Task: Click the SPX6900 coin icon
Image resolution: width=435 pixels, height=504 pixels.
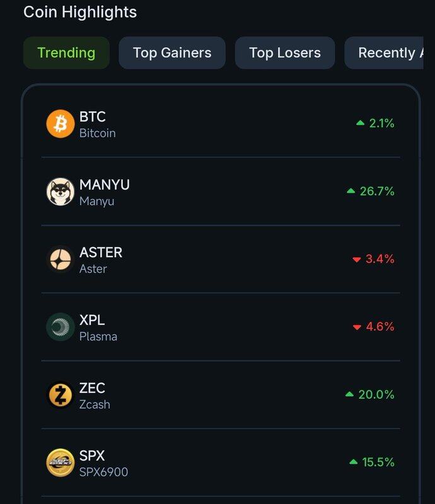Action: point(61,462)
